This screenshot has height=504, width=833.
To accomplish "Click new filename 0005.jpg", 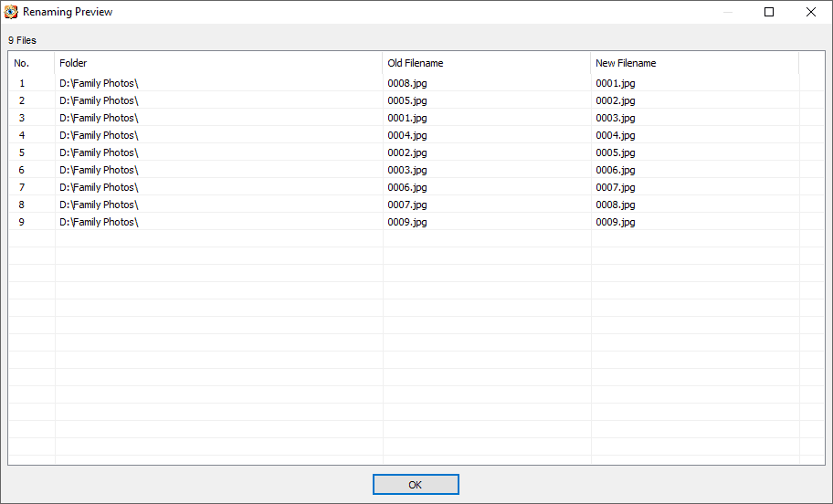I will pyautogui.click(x=616, y=153).
